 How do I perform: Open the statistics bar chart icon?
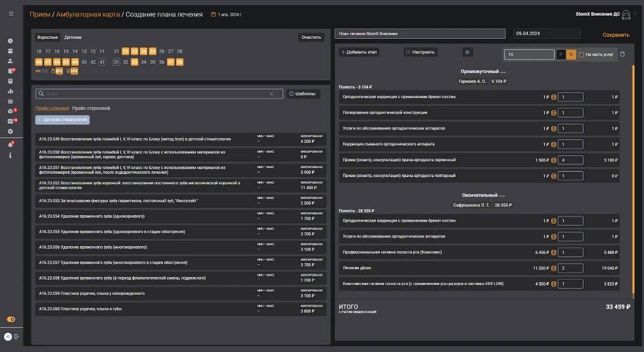click(11, 91)
